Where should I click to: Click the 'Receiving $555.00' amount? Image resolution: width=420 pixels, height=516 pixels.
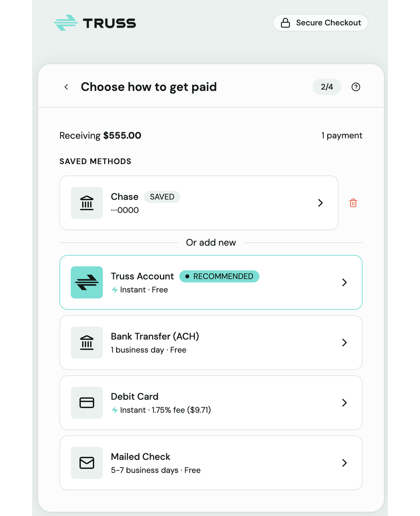tap(100, 136)
